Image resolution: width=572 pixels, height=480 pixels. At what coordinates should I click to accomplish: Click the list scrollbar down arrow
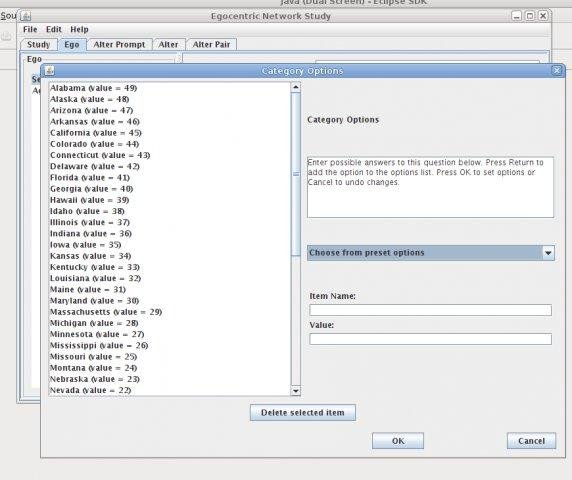296,391
